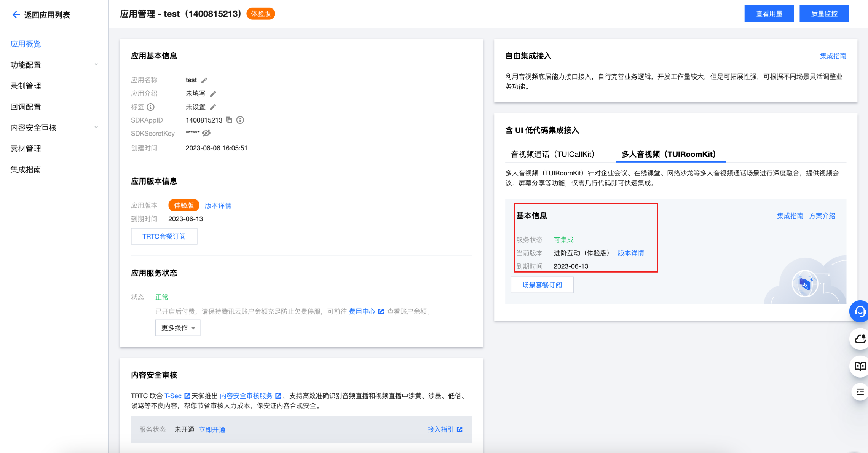Click pencil icon next to 标签 未设置
The width and height of the screenshot is (868, 453).
click(x=213, y=107)
